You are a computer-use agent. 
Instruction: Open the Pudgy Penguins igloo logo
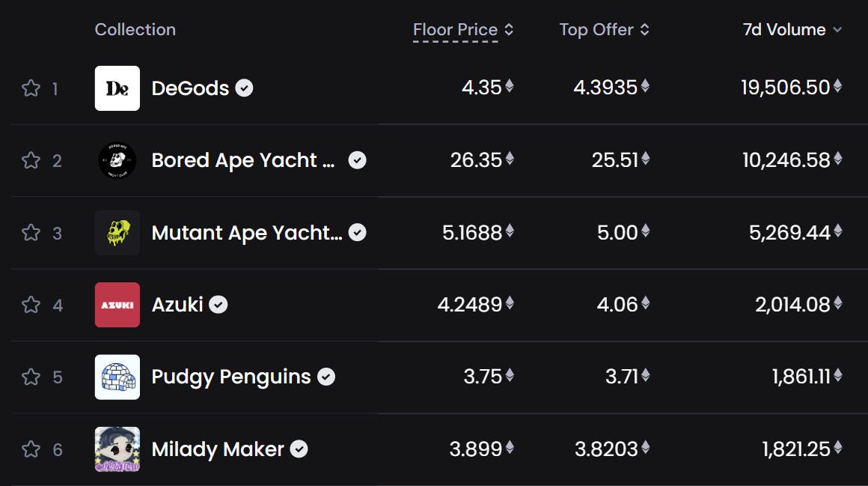tap(117, 377)
